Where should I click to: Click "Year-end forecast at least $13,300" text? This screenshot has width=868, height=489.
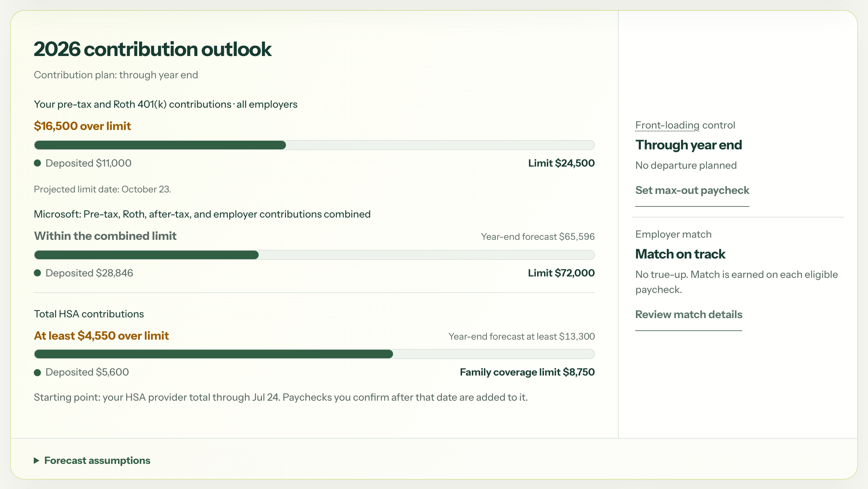pyautogui.click(x=522, y=336)
